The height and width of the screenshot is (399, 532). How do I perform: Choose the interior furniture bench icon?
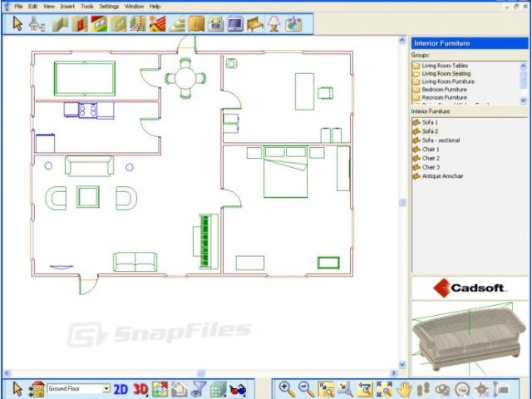pos(255,24)
